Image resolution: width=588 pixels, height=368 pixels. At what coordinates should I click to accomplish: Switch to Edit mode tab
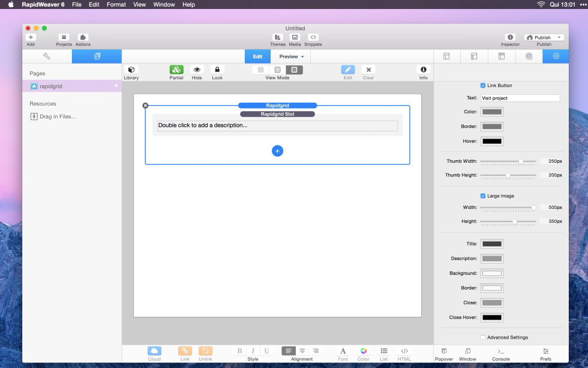tap(257, 56)
